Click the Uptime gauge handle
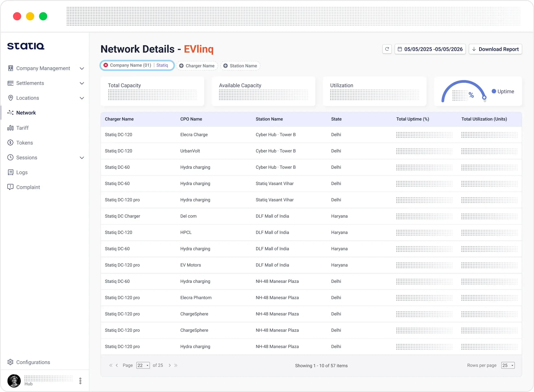The height and width of the screenshot is (392, 534). point(484,98)
